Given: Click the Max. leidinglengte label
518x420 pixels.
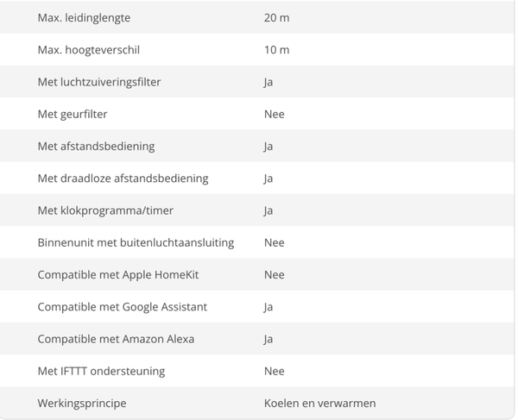Looking at the screenshot, I should pos(84,18).
